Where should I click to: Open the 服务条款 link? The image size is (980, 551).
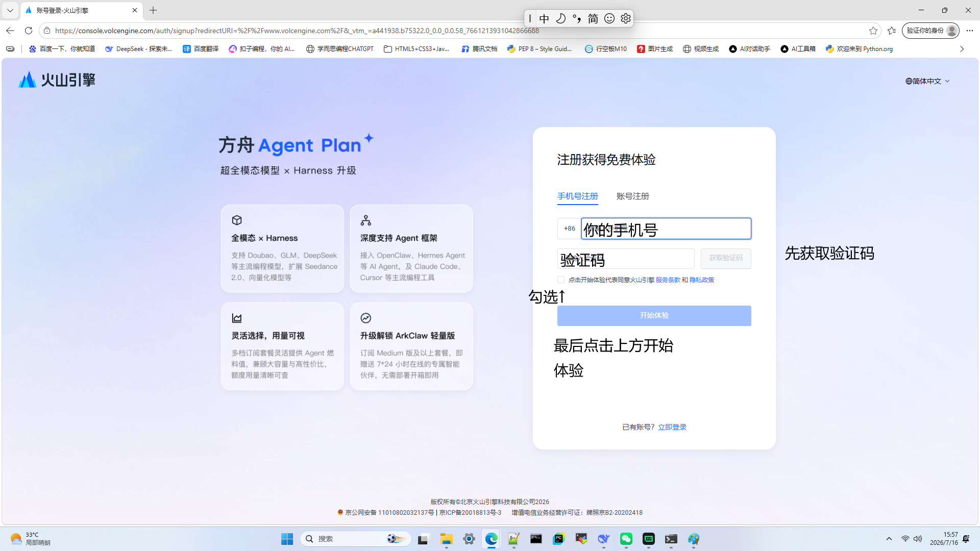pos(668,280)
